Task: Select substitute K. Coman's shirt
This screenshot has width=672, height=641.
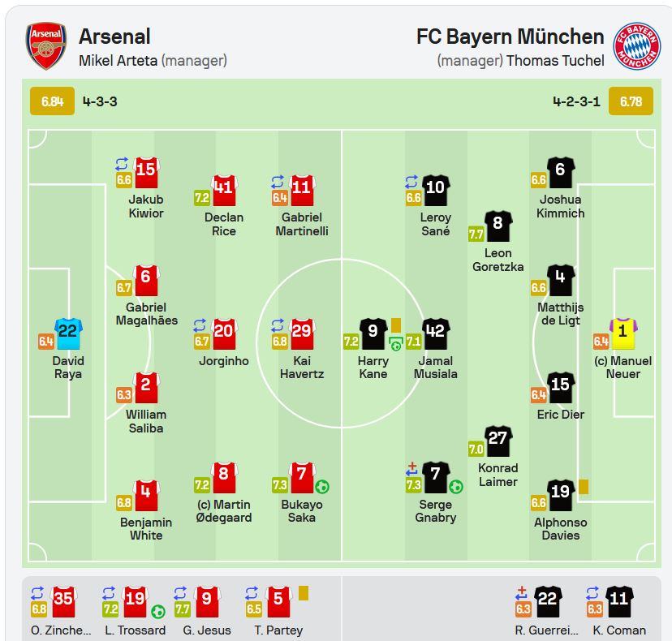Action: (x=619, y=601)
